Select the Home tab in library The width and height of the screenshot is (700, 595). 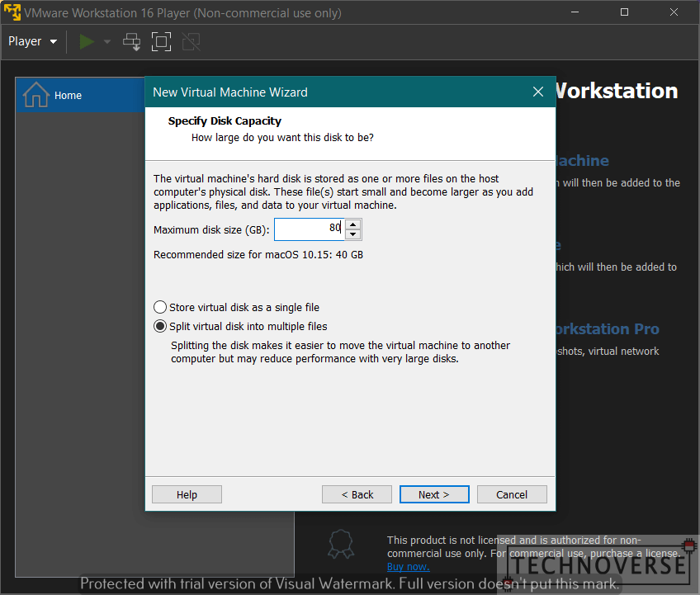pos(80,95)
